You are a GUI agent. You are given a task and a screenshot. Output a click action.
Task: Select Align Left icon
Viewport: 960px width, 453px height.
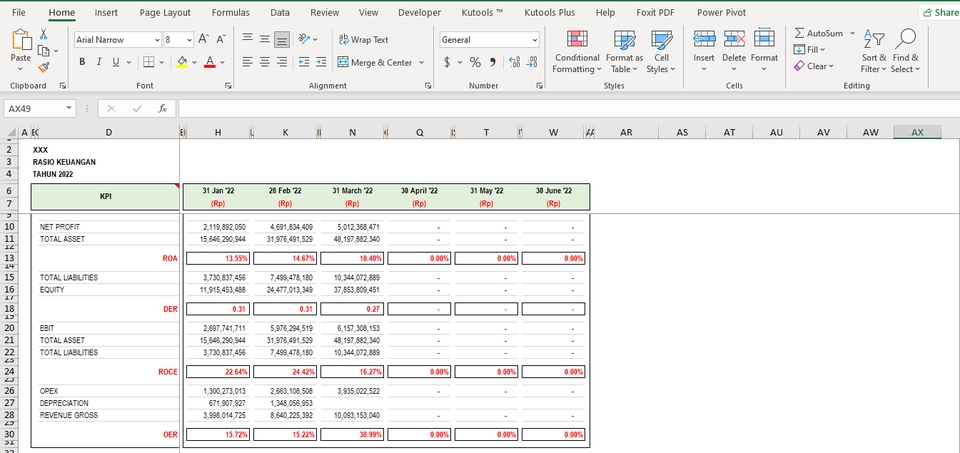click(x=247, y=62)
